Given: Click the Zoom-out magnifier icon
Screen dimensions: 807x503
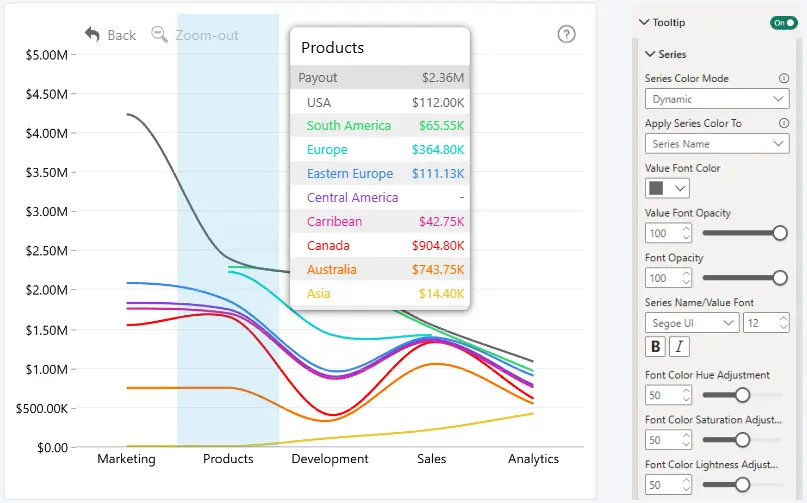Looking at the screenshot, I should point(159,34).
